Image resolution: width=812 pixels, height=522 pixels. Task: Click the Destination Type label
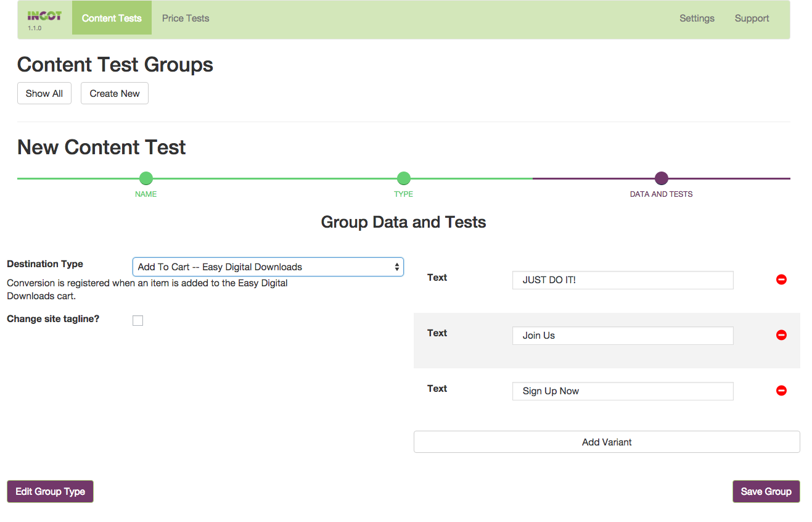(45, 263)
